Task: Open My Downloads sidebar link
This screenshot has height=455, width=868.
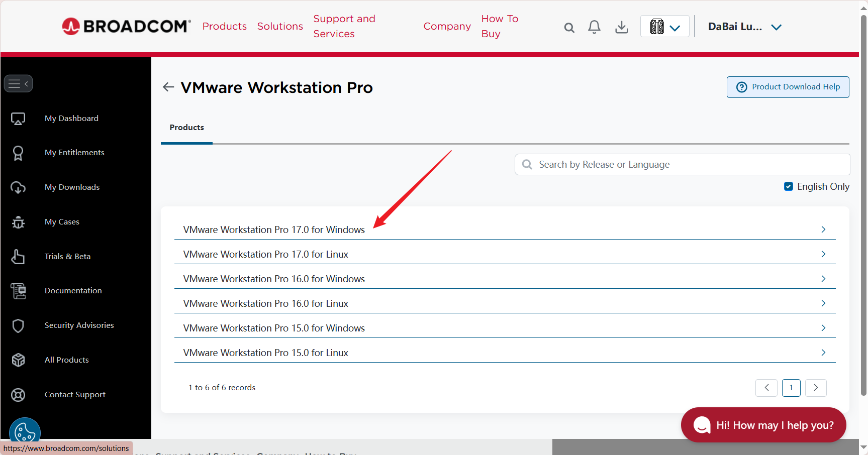Action: click(x=72, y=187)
